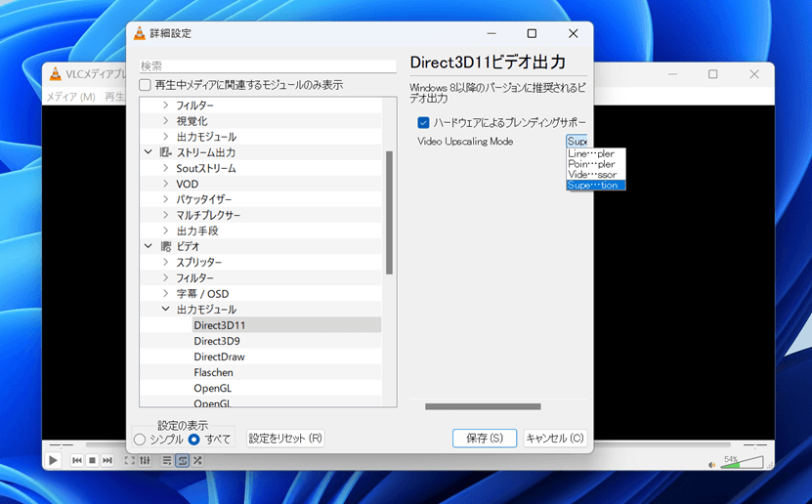Mute audio using the speaker icon
Screen dimensions: 812x504
(x=711, y=464)
